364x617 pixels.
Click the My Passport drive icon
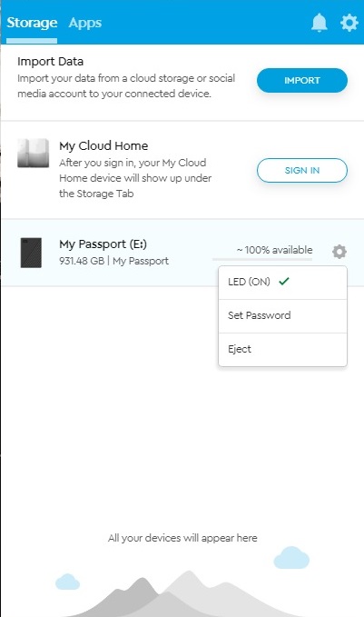pos(31,253)
